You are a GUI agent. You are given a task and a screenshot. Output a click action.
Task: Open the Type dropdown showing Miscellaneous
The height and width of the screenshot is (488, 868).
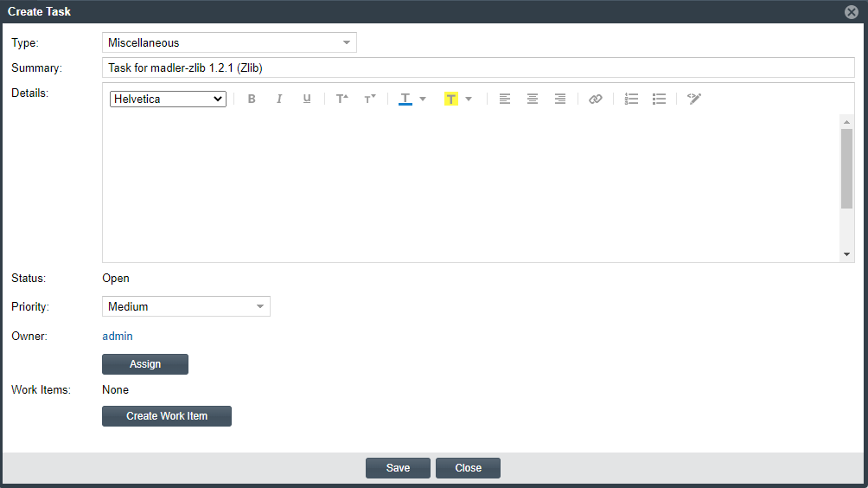[229, 42]
